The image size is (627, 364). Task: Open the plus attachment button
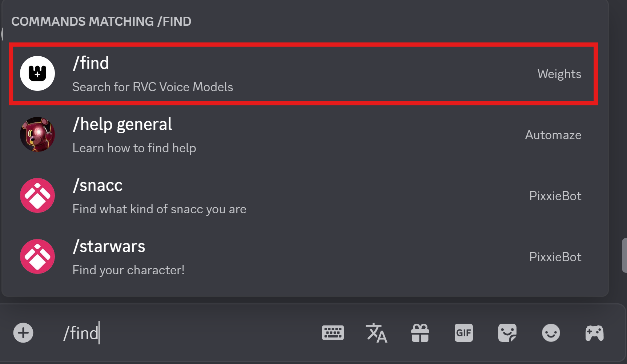pyautogui.click(x=23, y=333)
